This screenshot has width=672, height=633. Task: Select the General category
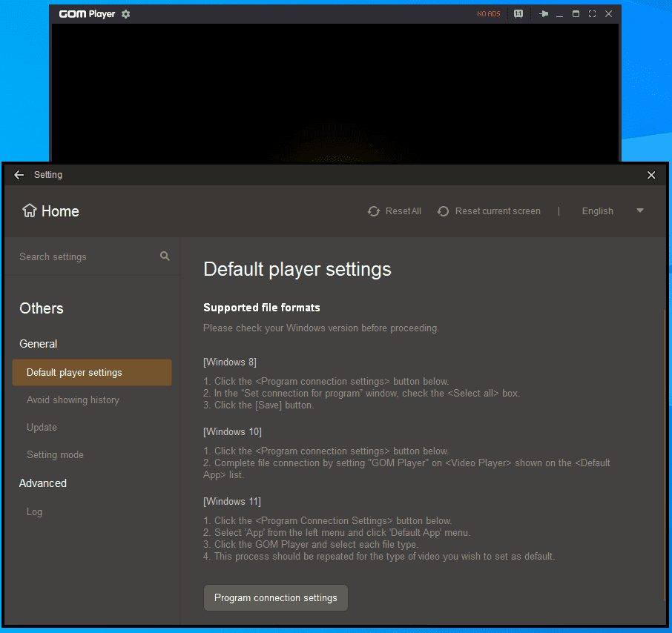tap(38, 344)
